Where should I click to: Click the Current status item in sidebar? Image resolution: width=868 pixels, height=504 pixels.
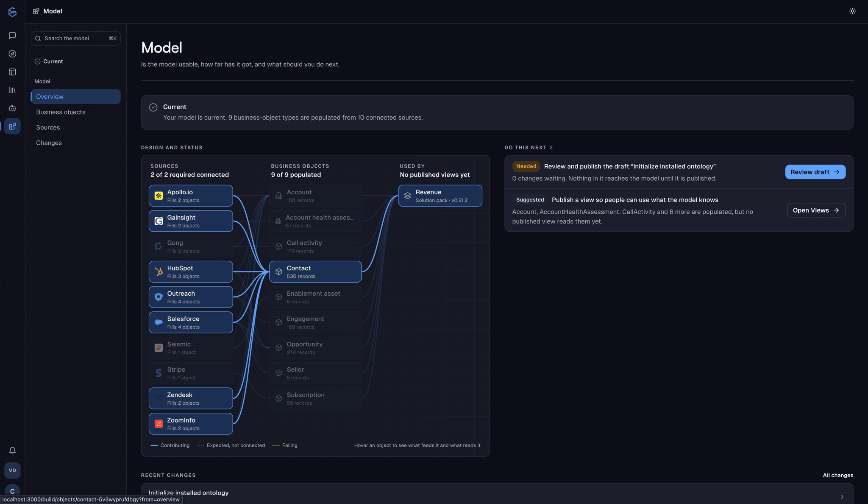49,62
